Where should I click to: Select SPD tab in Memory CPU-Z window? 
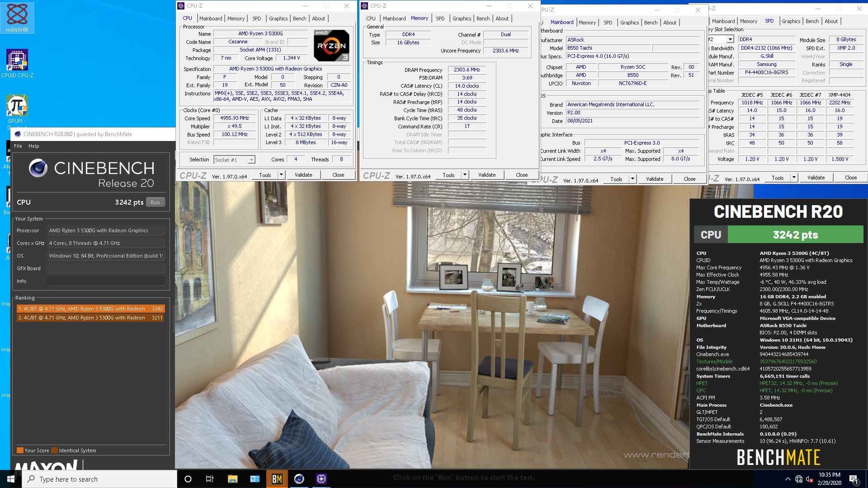point(440,19)
